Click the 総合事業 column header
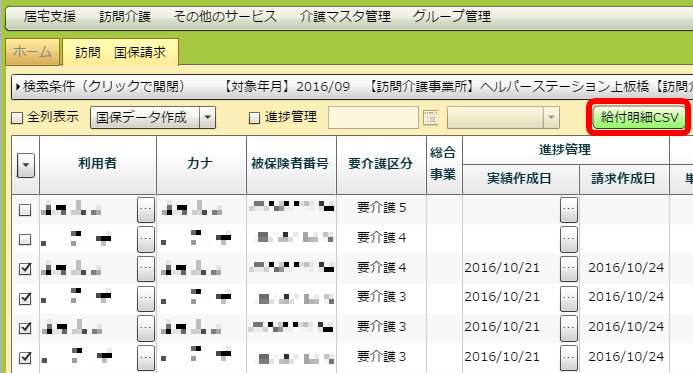693x373 pixels. pos(443,164)
